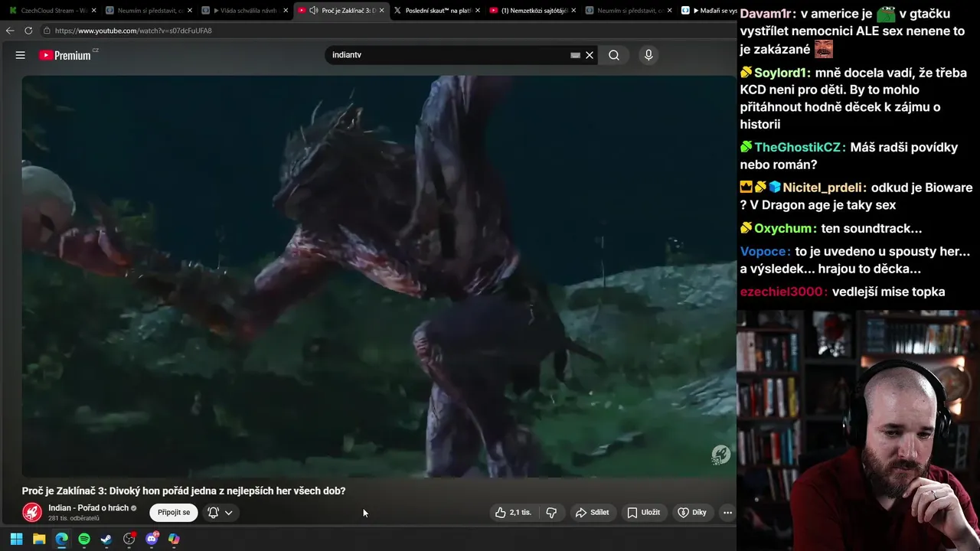Switch to Vláda schválila návrh tab
The height and width of the screenshot is (551, 980).
pyautogui.click(x=245, y=11)
